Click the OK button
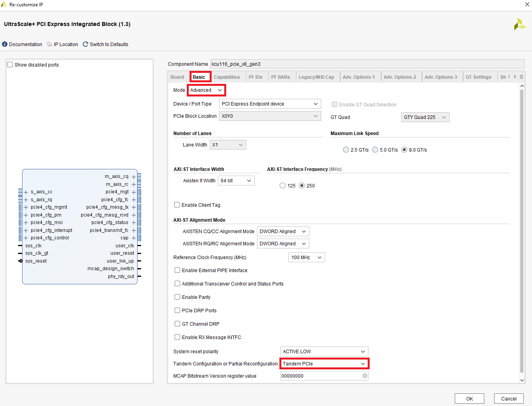This screenshot has width=532, height=406. click(469, 399)
